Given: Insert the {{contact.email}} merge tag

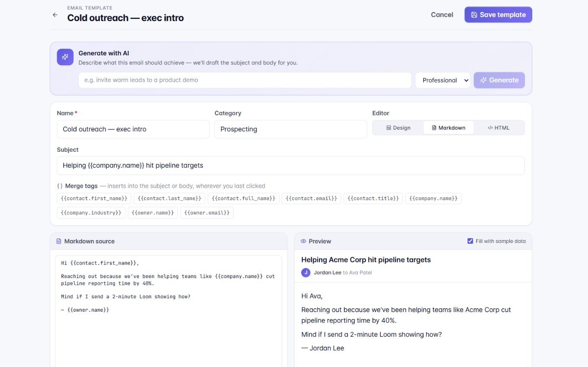Looking at the screenshot, I should pyautogui.click(x=312, y=198).
